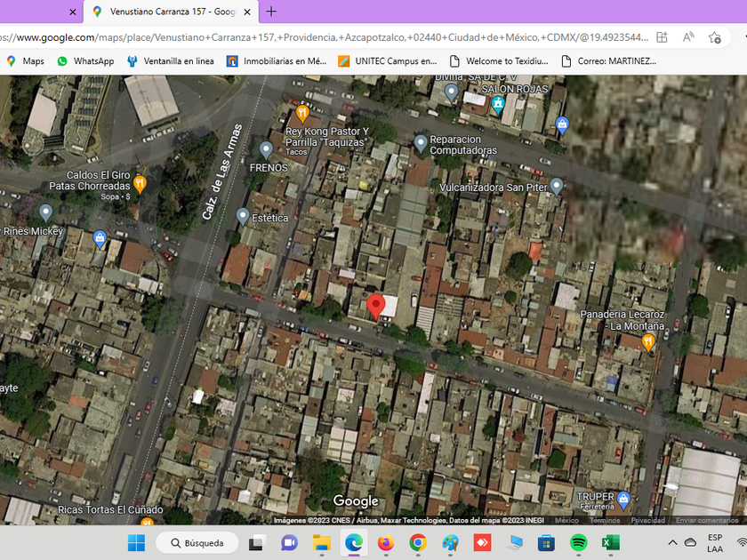Close the Venustiano Carranza 157 tab
Image resolution: width=747 pixels, height=560 pixels.
click(247, 12)
